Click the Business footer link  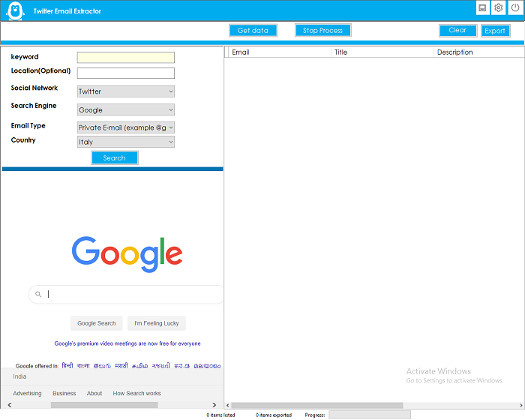pyautogui.click(x=64, y=393)
